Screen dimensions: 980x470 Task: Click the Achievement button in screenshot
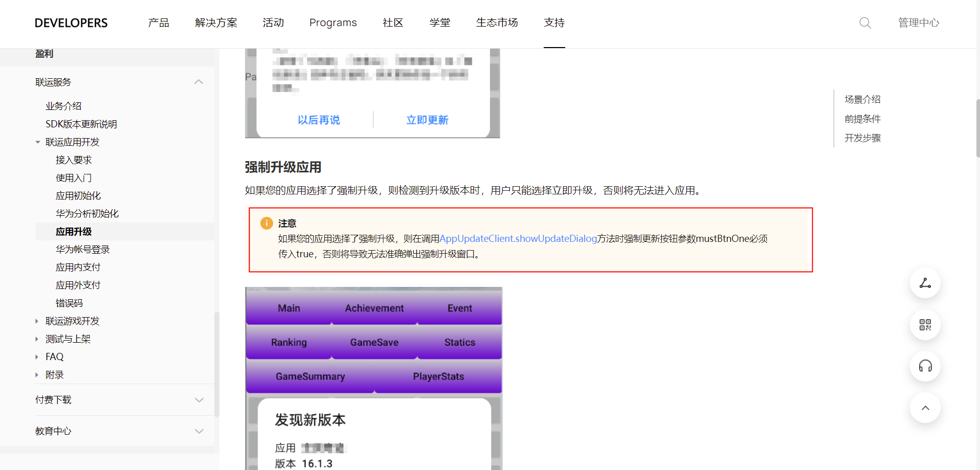pyautogui.click(x=374, y=308)
